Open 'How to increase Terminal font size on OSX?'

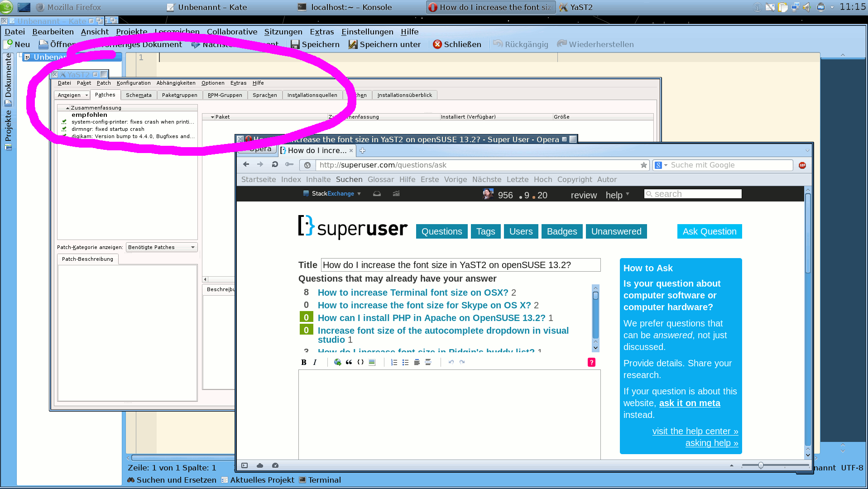pyautogui.click(x=413, y=292)
